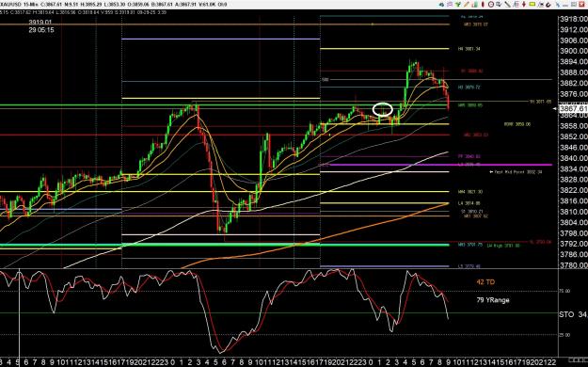This screenshot has width=588, height=367.
Task: Click the 3852.00 price axis label
Action: 573,136
